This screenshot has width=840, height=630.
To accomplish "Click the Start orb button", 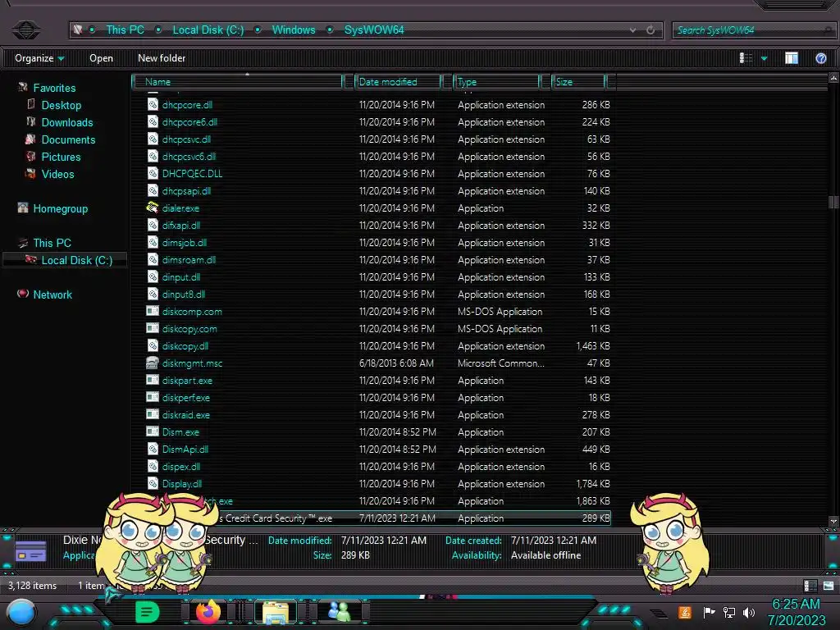I will click(x=21, y=614).
